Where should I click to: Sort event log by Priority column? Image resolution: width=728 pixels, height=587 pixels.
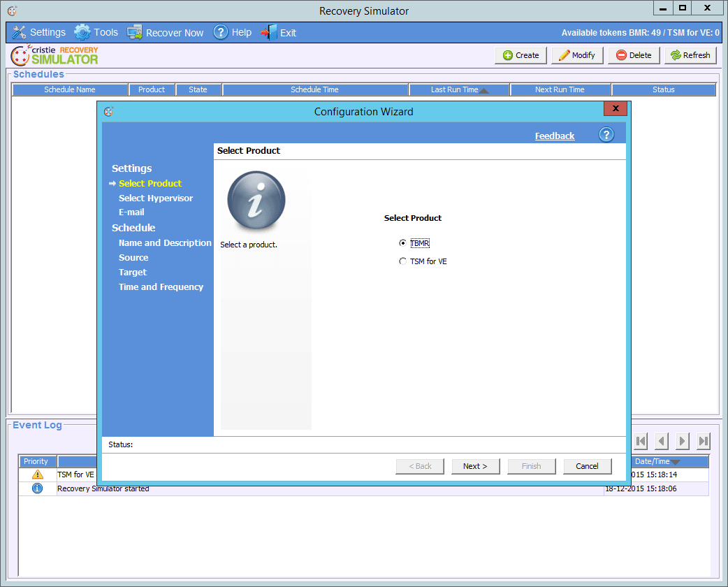(37, 462)
